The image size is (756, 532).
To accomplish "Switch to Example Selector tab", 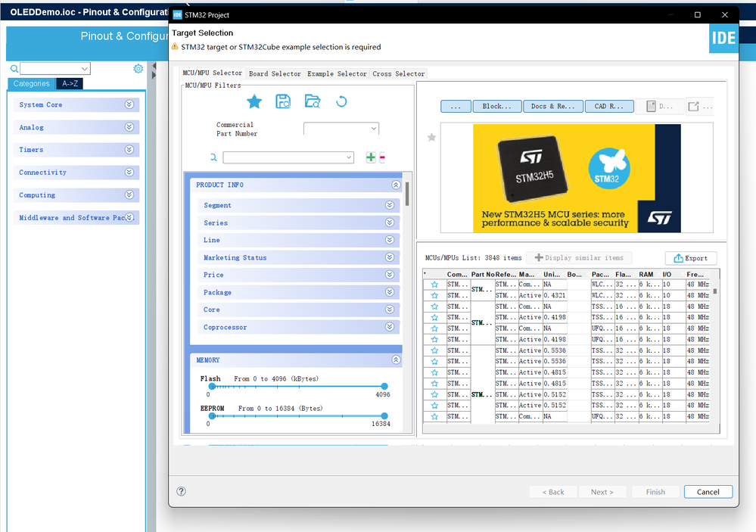I will (337, 74).
